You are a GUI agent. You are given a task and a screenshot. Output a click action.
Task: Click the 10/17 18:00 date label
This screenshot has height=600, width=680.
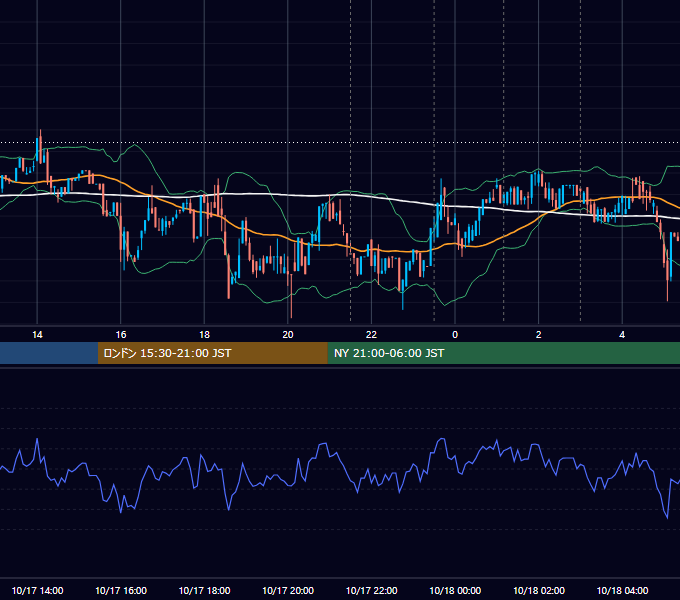point(204,590)
